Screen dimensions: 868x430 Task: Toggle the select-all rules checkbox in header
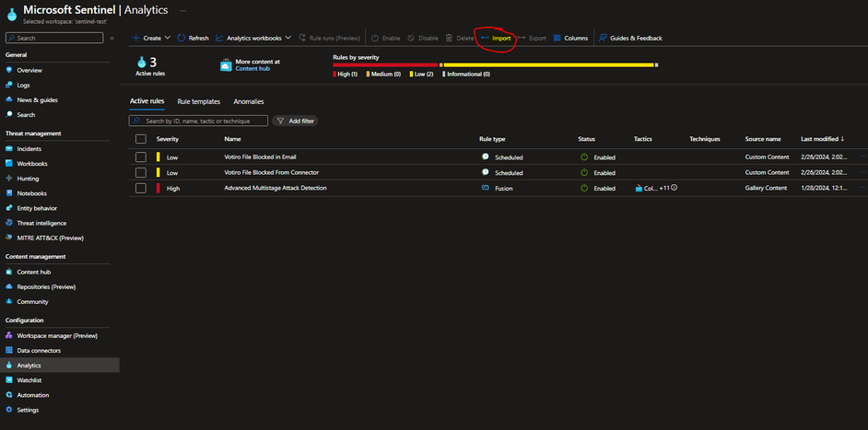pos(141,139)
